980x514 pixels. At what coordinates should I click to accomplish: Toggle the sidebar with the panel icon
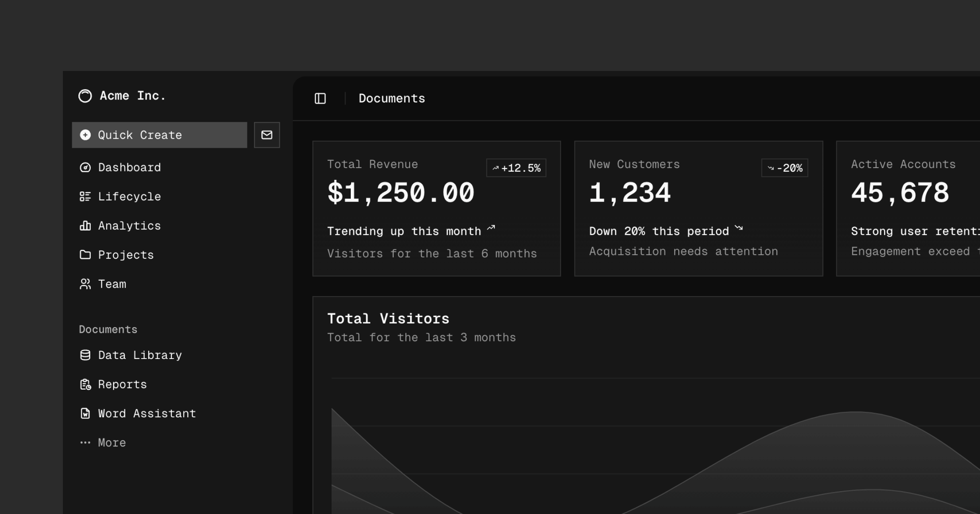(x=321, y=98)
